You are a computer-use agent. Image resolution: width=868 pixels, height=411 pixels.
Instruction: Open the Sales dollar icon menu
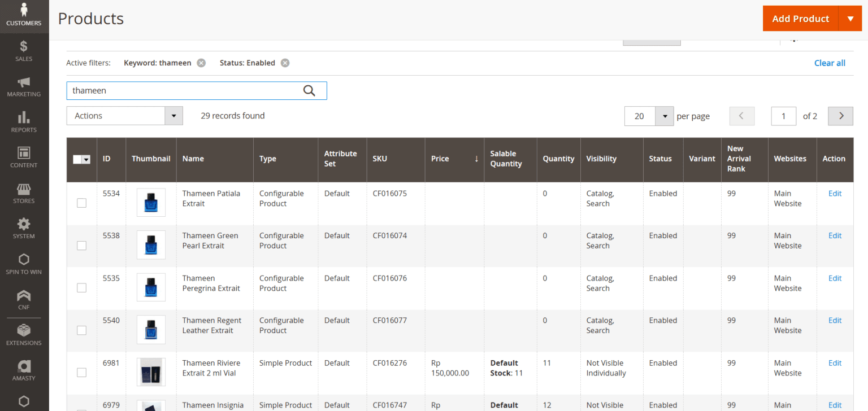24,51
